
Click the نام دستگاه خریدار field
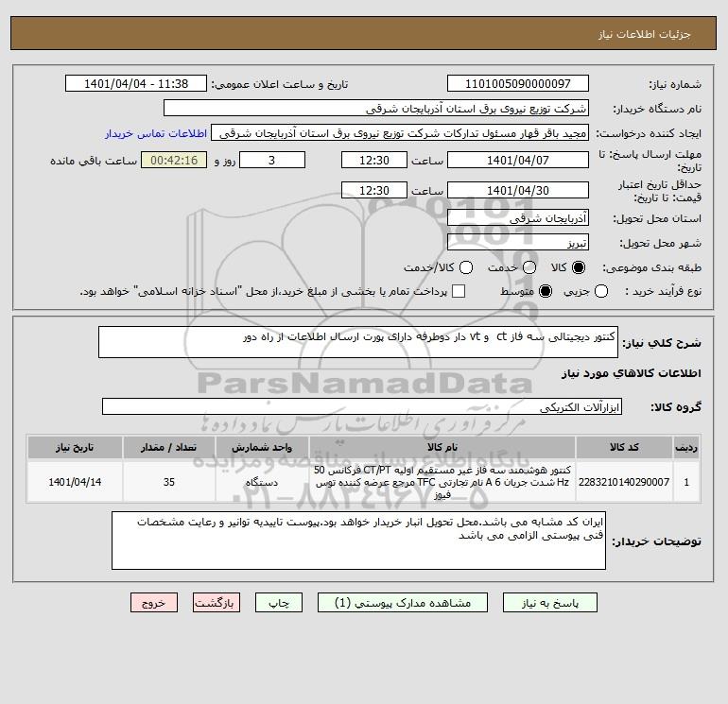point(376,109)
